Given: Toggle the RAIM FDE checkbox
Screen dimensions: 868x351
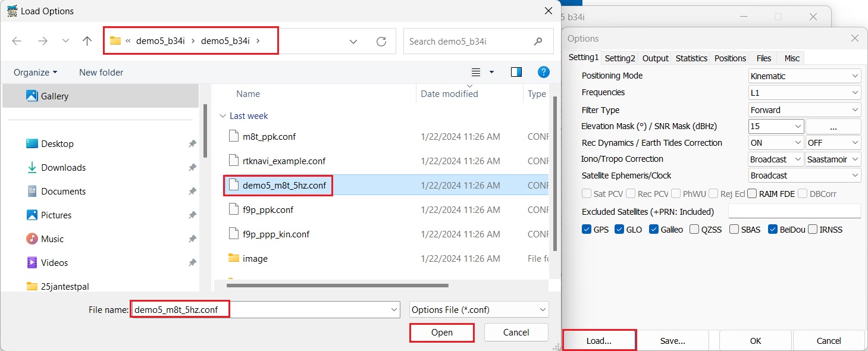Looking at the screenshot, I should (x=753, y=194).
